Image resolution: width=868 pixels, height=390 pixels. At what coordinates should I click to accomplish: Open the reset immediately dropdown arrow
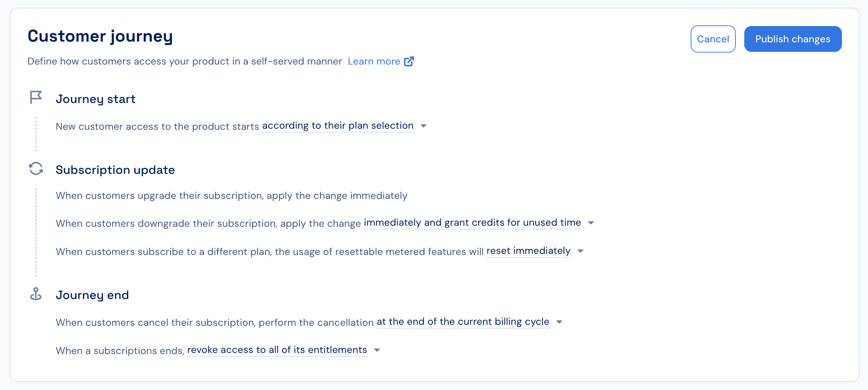coord(581,251)
